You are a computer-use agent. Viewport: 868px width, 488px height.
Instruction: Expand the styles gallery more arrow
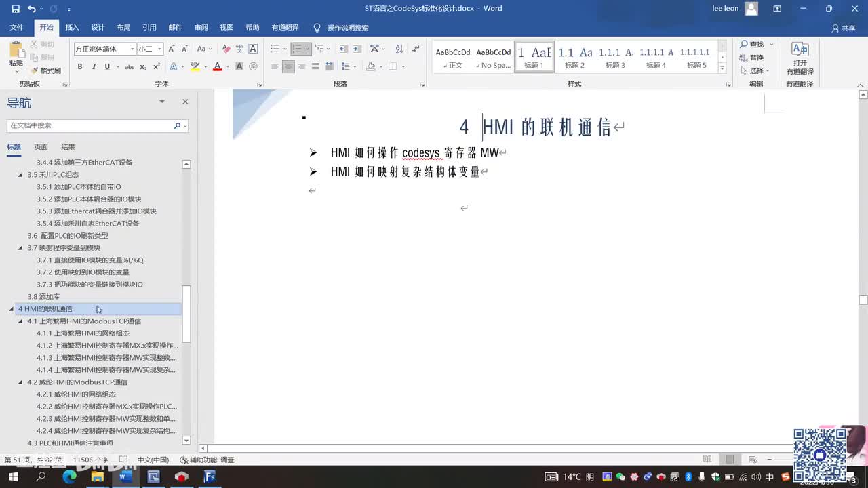coord(722,68)
